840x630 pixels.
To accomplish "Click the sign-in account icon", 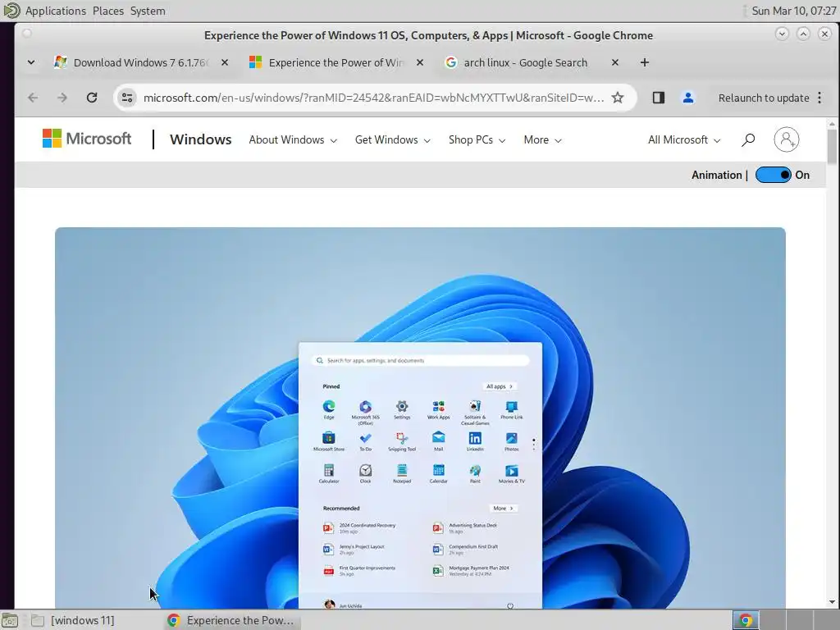I will (x=786, y=139).
